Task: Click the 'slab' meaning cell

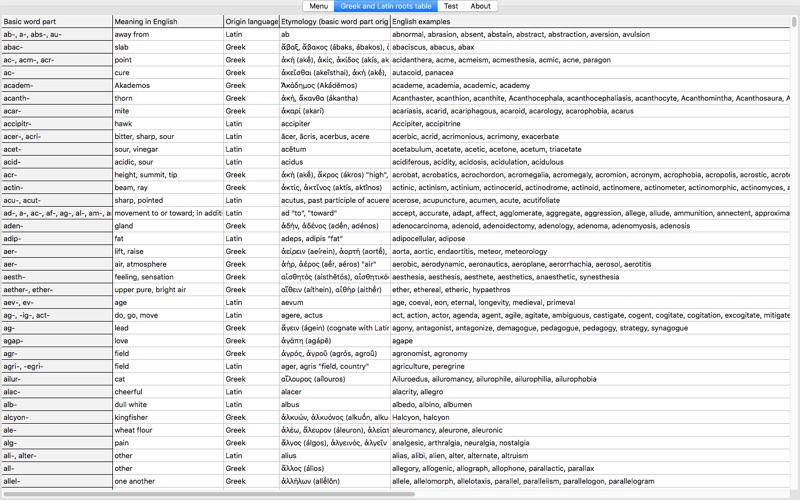Action: pyautogui.click(x=168, y=47)
